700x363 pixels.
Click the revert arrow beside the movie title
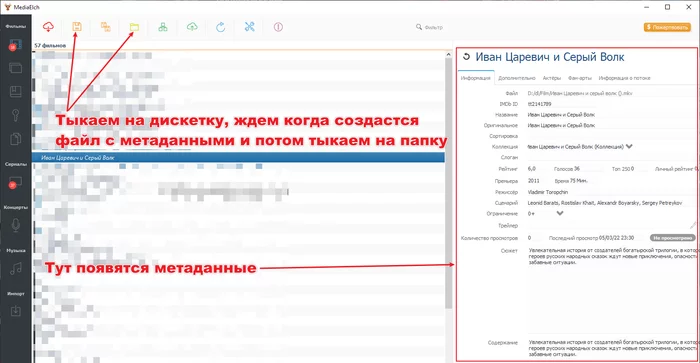click(467, 57)
